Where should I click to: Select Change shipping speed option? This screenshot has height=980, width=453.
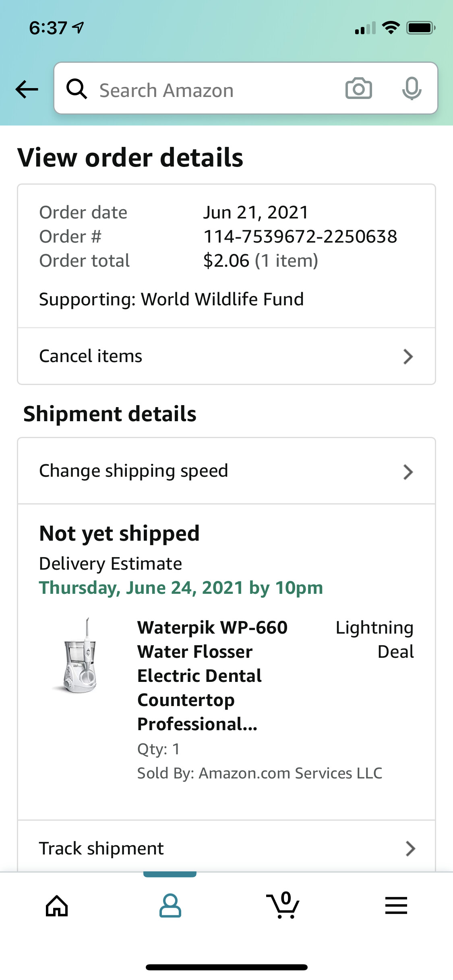click(133, 471)
